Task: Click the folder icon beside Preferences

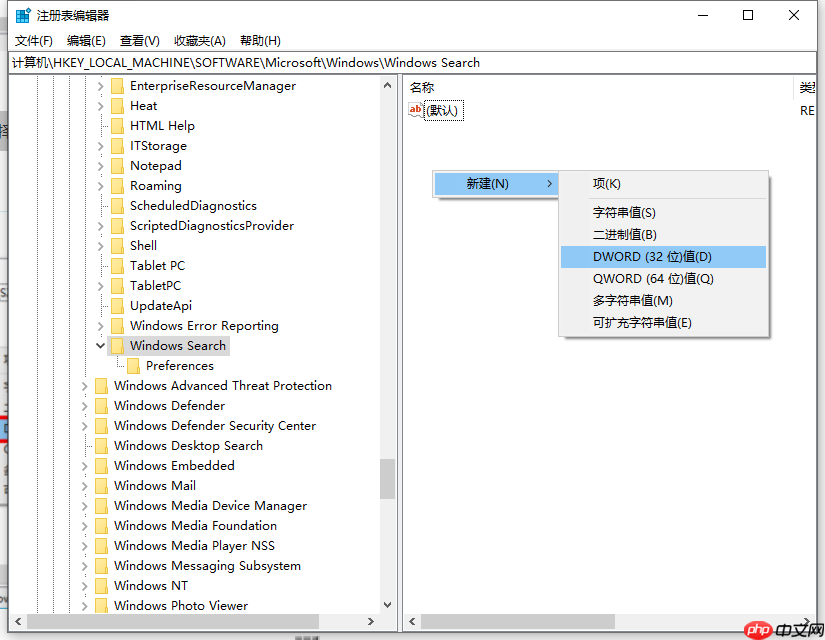Action: (134, 366)
